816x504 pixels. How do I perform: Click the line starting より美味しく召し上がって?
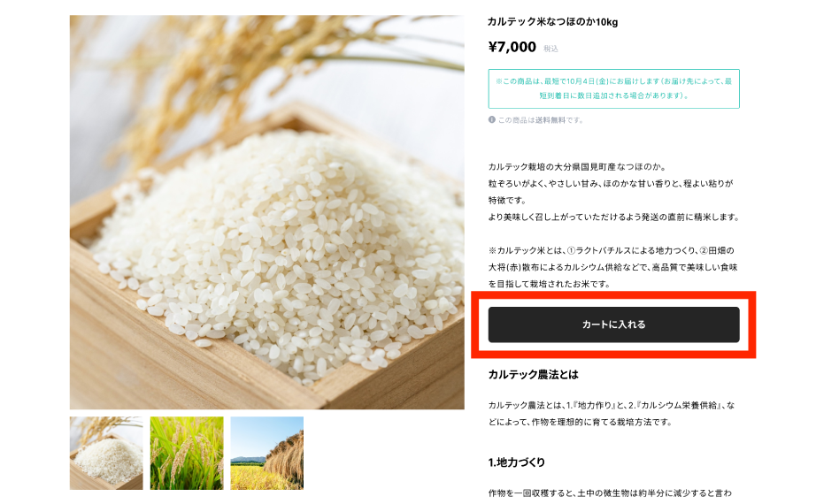pos(614,217)
